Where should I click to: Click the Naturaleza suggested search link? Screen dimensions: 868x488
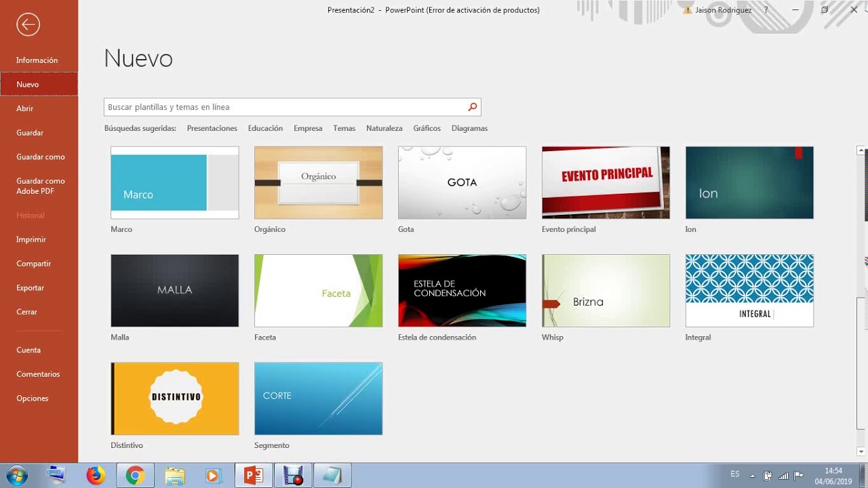pyautogui.click(x=384, y=128)
